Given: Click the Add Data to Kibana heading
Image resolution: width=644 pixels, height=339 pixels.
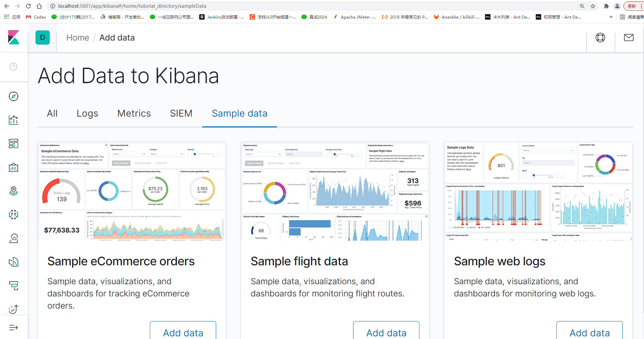Looking at the screenshot, I should tap(129, 76).
